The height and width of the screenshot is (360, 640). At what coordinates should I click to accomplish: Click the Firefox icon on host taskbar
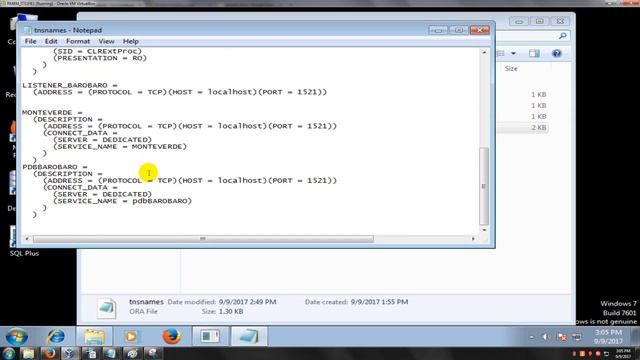(49, 353)
